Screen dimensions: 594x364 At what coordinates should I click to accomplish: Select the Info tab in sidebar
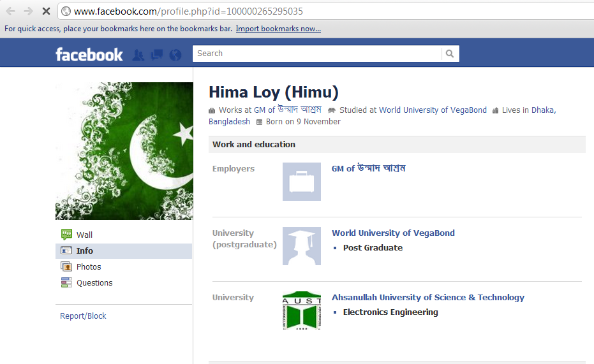(x=124, y=251)
